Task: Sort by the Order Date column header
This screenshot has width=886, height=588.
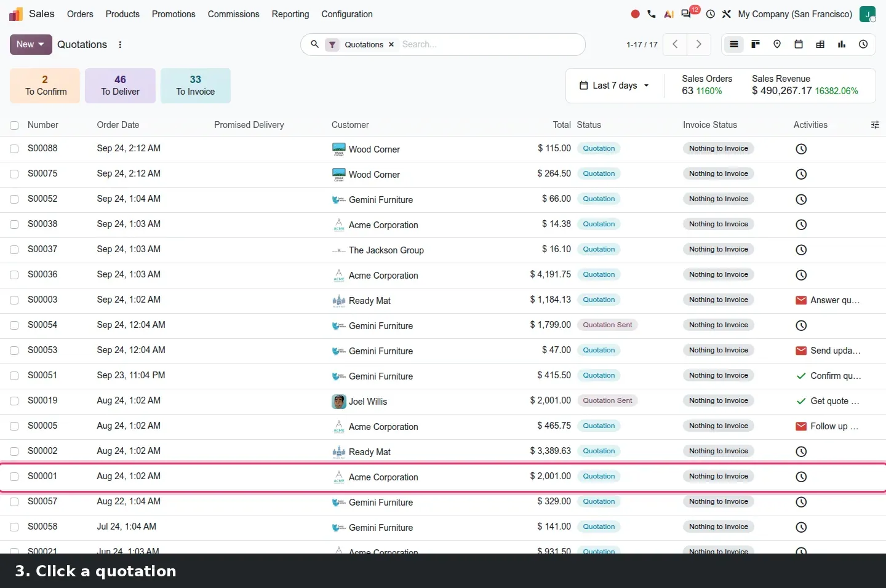Action: tap(118, 125)
